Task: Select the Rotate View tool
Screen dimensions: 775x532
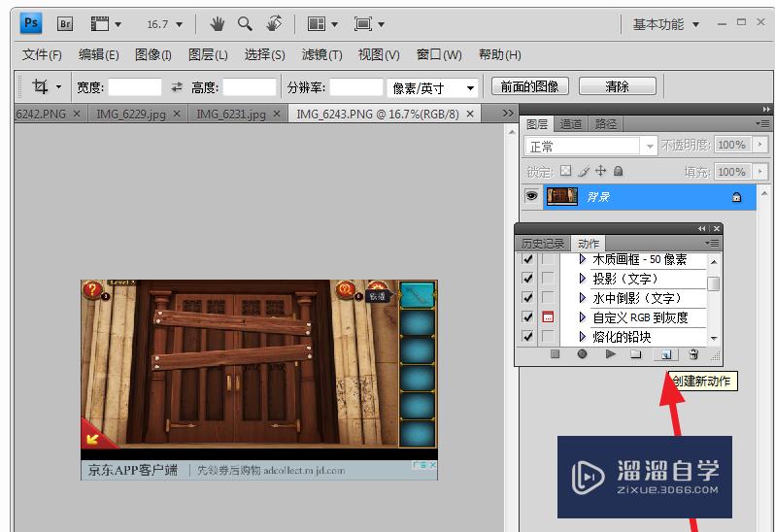Action: pos(274,23)
